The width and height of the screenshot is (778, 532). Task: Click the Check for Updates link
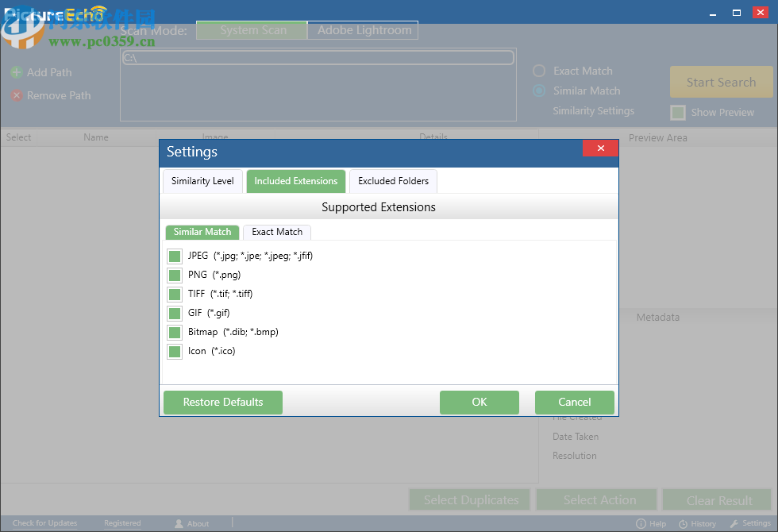pos(44,523)
